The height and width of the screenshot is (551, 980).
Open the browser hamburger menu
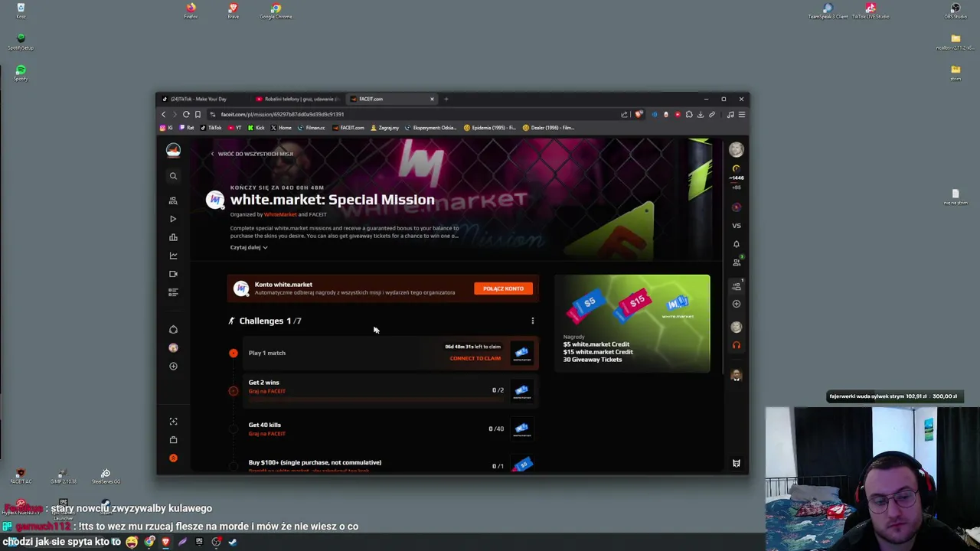click(741, 115)
